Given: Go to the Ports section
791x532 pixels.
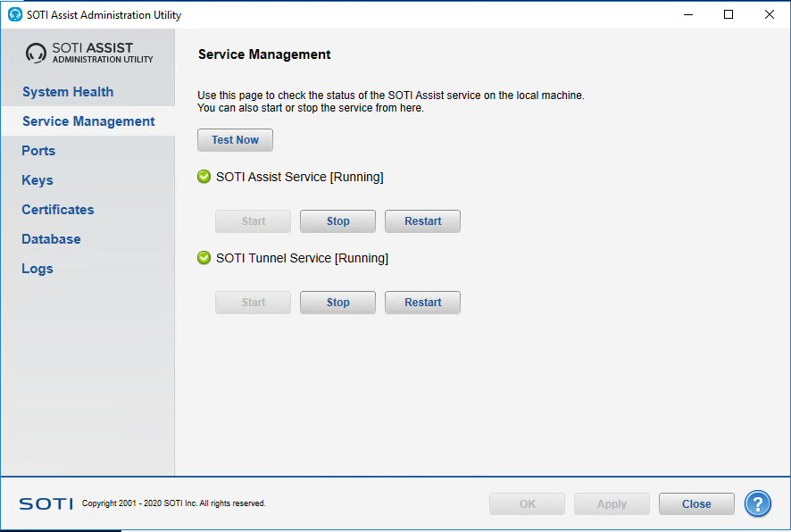Looking at the screenshot, I should pos(38,151).
